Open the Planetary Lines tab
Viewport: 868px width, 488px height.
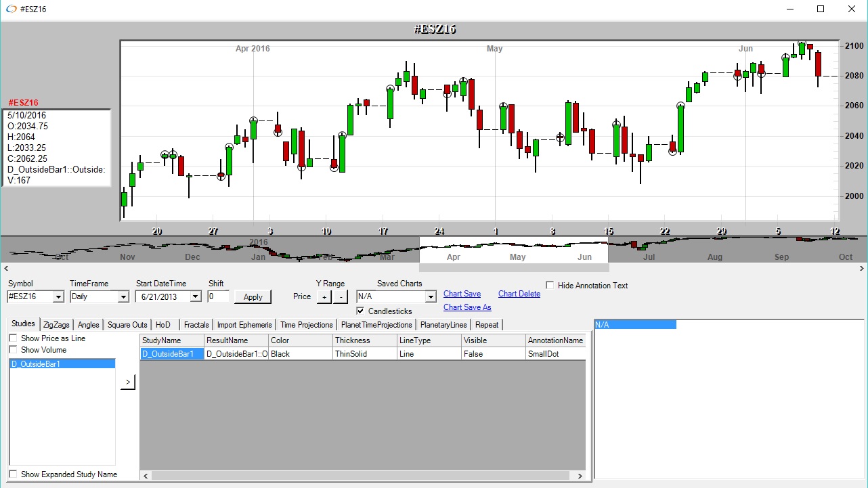click(x=443, y=325)
